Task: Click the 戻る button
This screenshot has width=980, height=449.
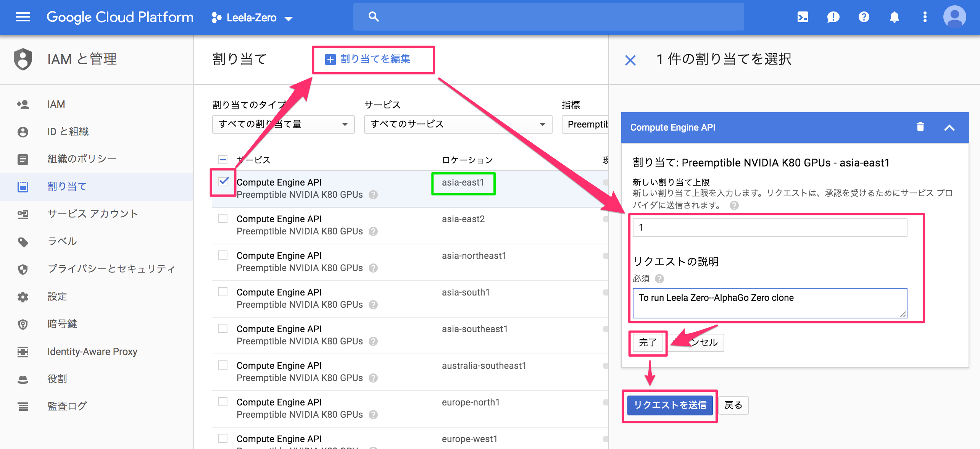Action: pos(733,405)
